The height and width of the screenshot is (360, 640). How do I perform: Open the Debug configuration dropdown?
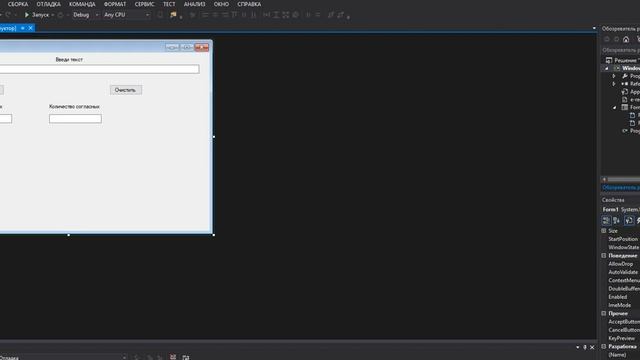click(x=86, y=15)
